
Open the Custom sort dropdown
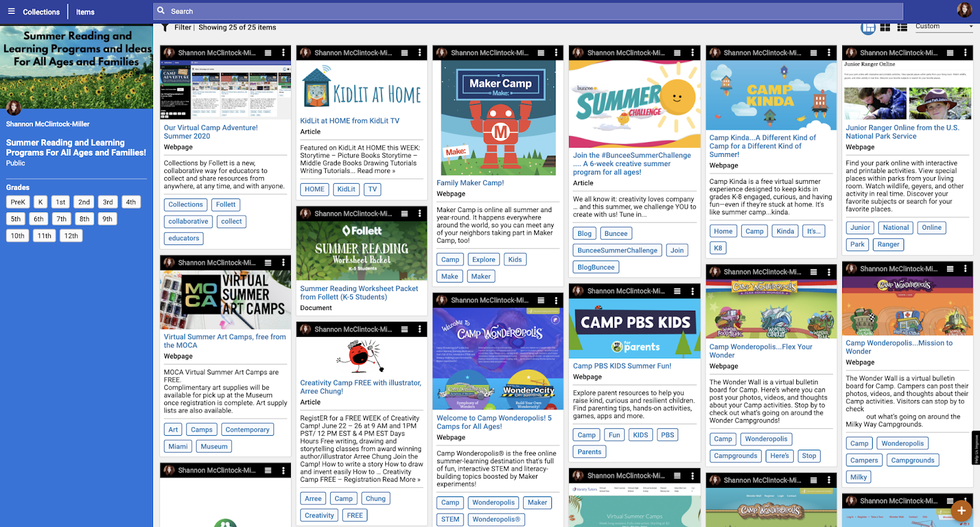click(944, 26)
